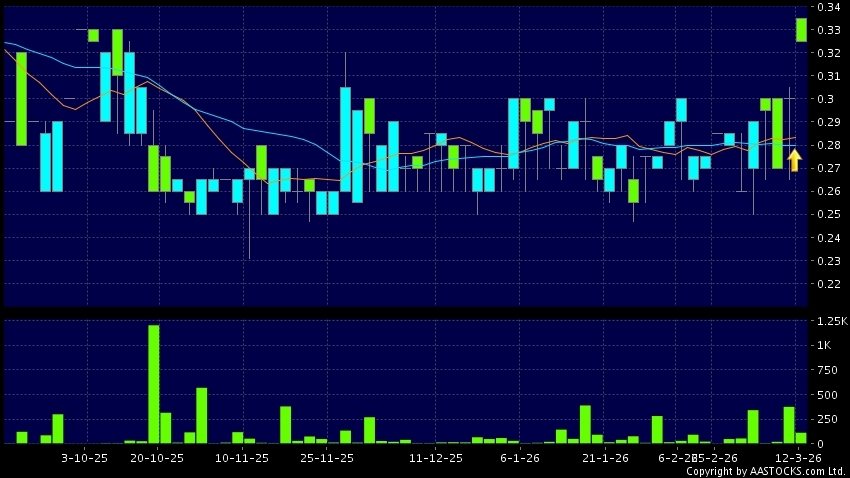Select the first candlestick on the chart
Image resolution: width=850 pixels, height=478 pixels.
coord(21,98)
